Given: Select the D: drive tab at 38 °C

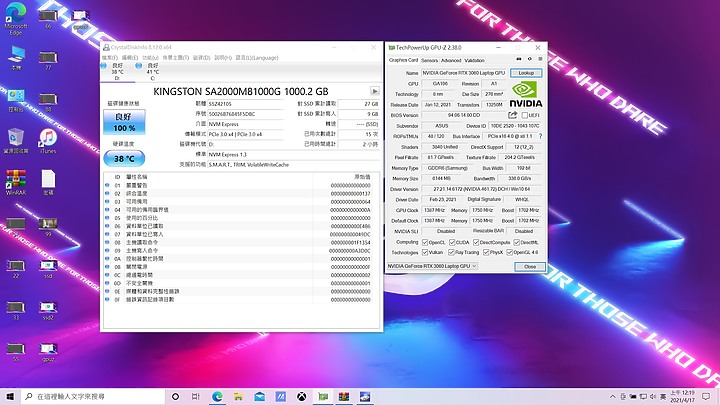Looking at the screenshot, I should pos(117,72).
